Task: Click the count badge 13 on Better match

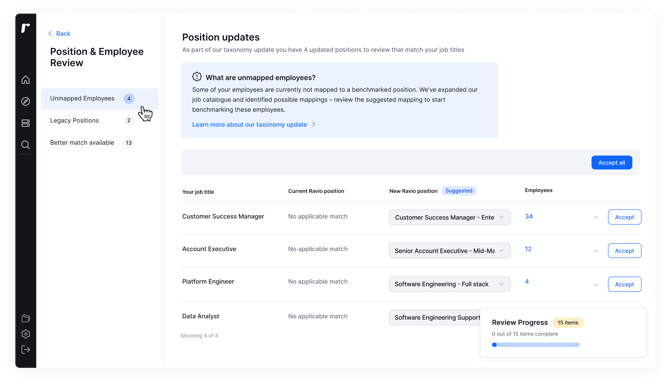Action: 129,143
